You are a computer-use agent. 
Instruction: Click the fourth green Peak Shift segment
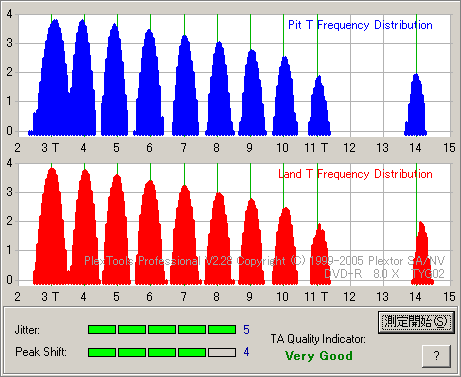[x=192, y=352]
